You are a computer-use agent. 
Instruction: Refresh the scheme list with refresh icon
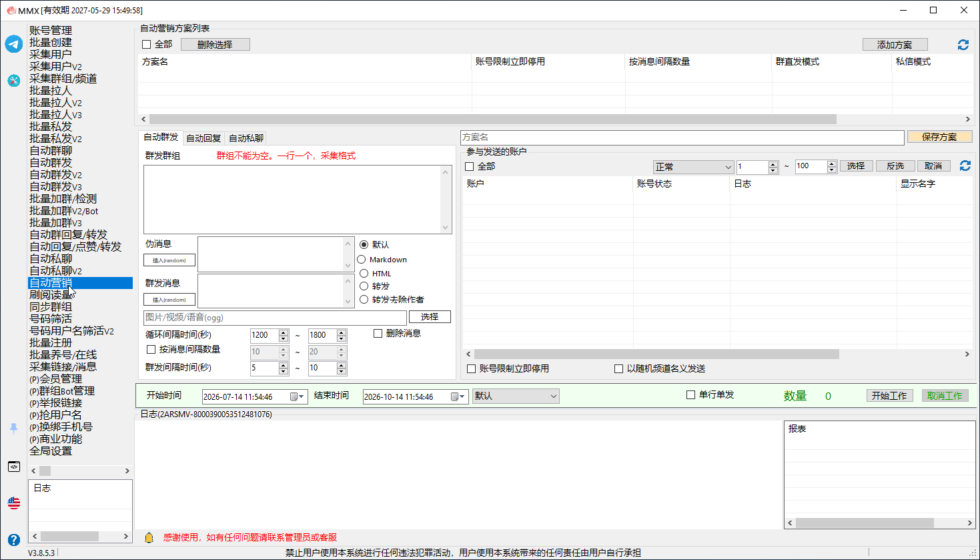pos(963,44)
